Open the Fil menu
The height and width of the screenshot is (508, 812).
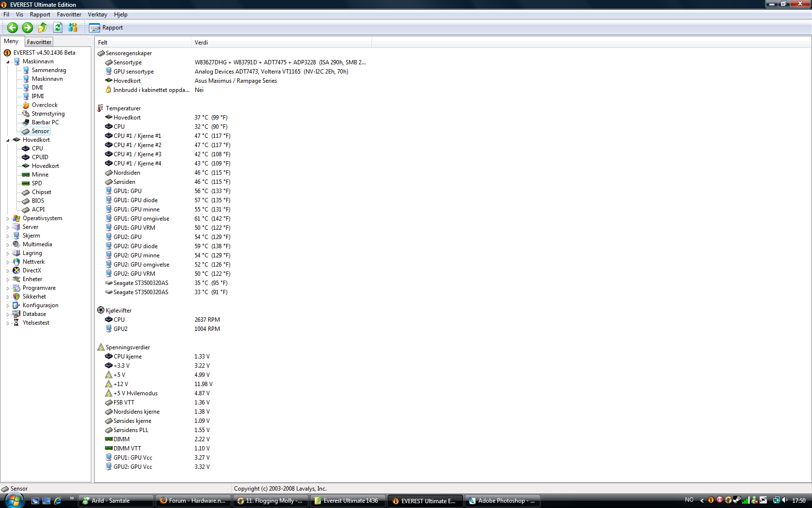[6, 15]
